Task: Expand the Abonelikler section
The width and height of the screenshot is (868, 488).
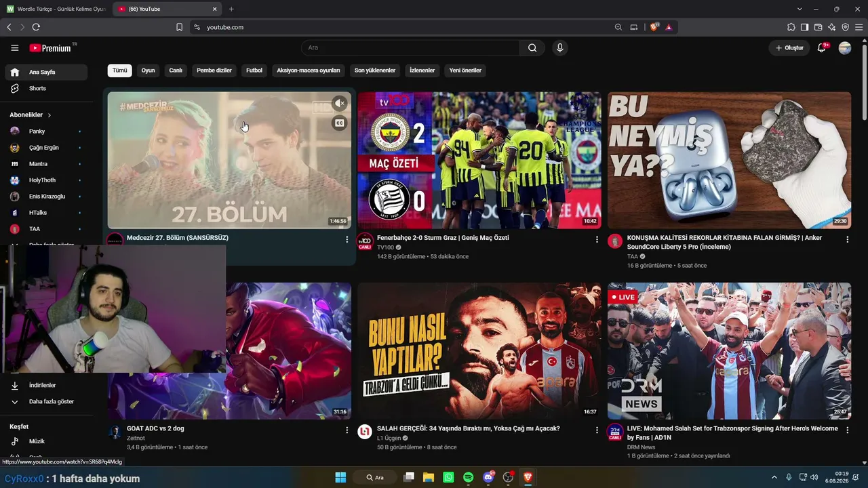Action: point(31,115)
